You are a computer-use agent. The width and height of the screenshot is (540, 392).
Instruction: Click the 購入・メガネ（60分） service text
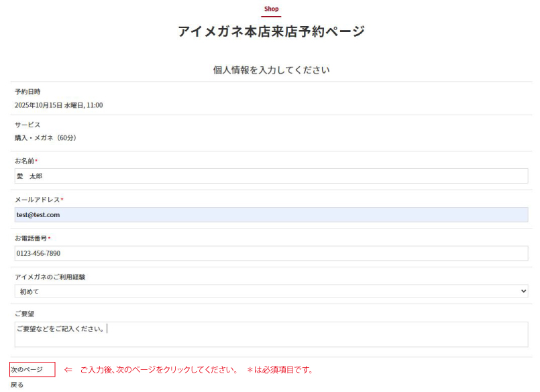(x=46, y=138)
